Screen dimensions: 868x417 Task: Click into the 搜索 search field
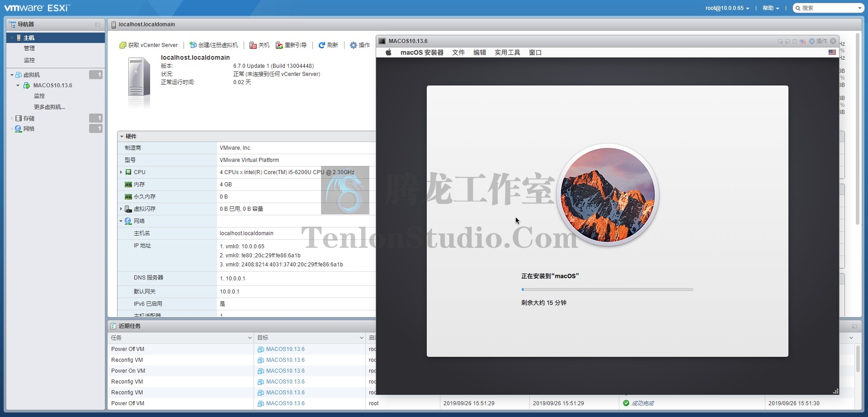point(828,8)
